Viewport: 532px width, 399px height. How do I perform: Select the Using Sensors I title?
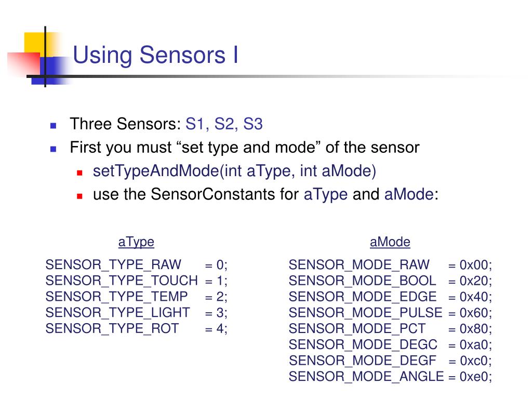click(155, 55)
